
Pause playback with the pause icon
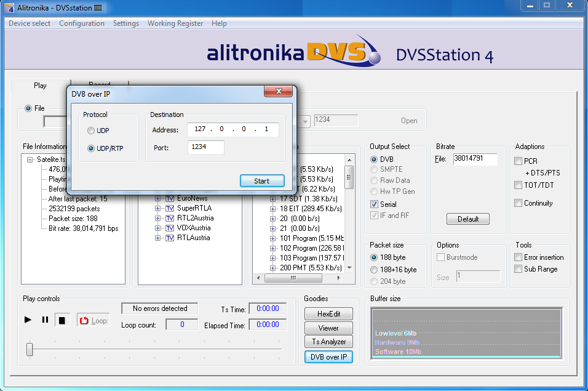(x=45, y=320)
